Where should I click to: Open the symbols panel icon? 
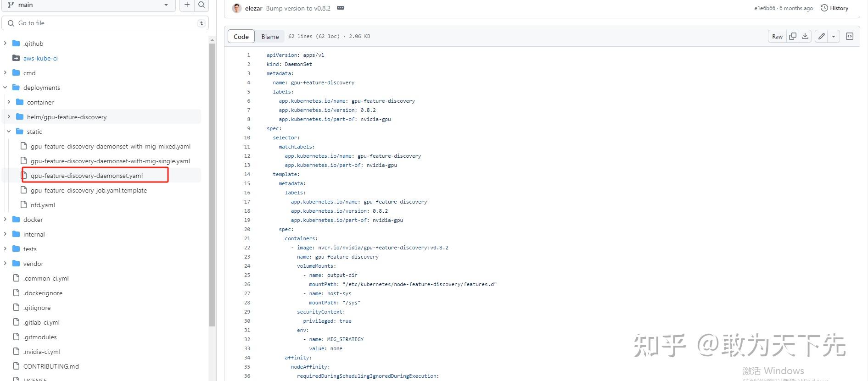pos(850,37)
